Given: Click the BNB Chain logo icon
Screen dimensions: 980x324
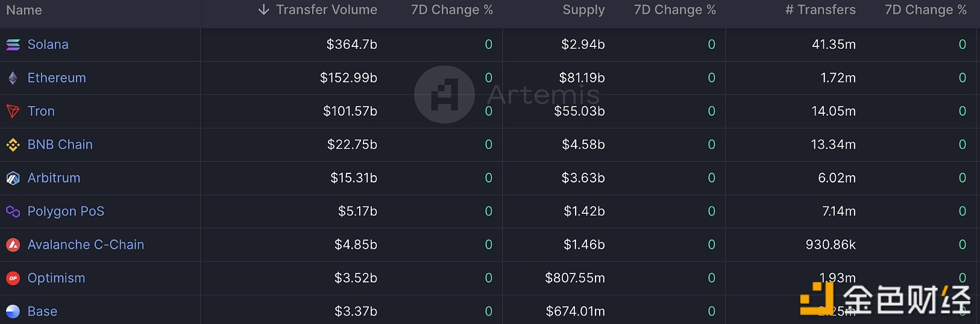Looking at the screenshot, I should [x=13, y=145].
